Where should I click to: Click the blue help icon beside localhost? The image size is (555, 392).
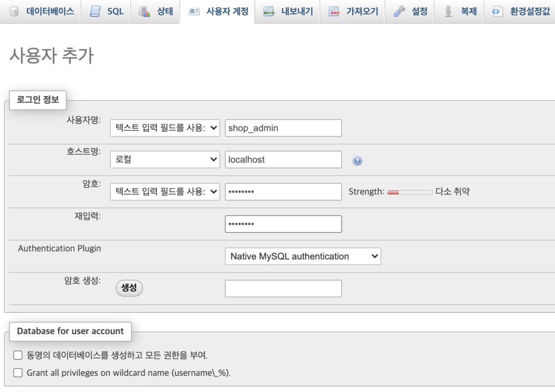coord(357,161)
